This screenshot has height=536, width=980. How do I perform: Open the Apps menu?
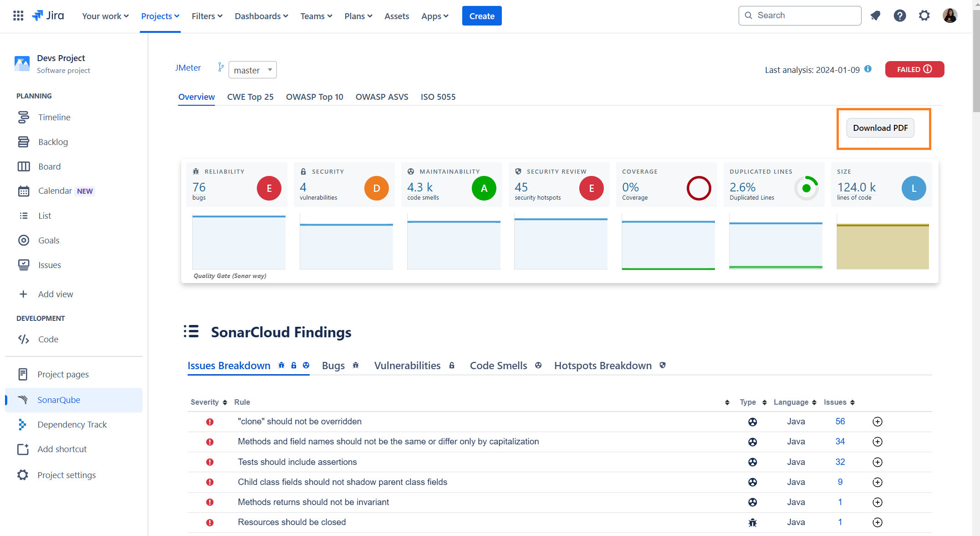(435, 16)
